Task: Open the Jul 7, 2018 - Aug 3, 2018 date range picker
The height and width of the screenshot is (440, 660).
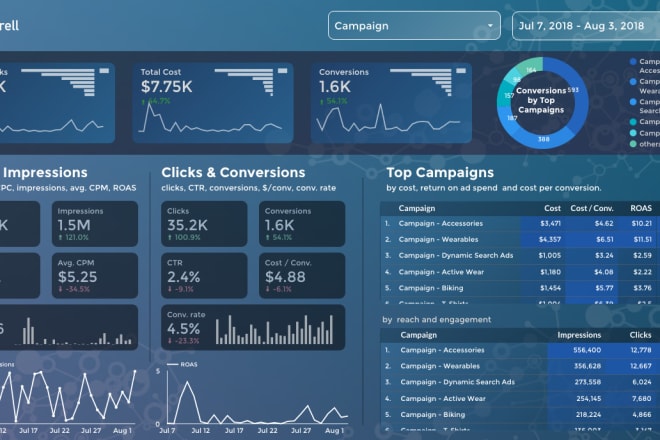Action: pos(586,26)
